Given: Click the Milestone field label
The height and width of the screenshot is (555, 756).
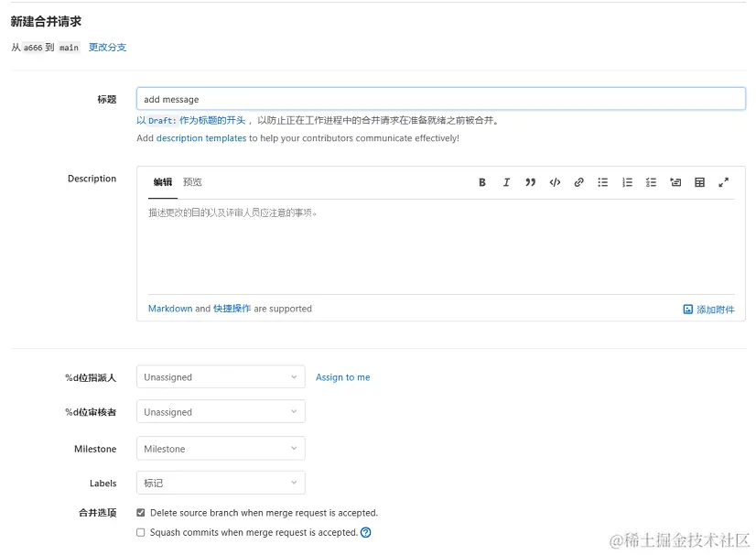Looking at the screenshot, I should (x=95, y=449).
